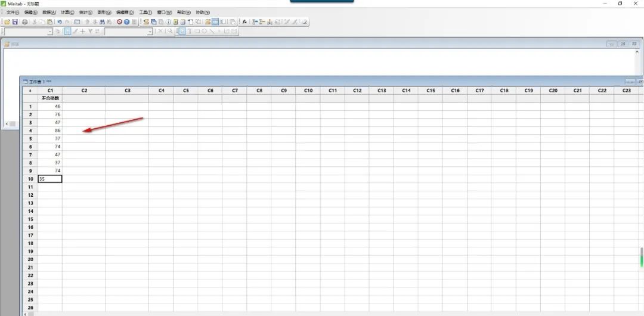This screenshot has width=644, height=316.
Task: Select column header C3
Action: pos(127,91)
